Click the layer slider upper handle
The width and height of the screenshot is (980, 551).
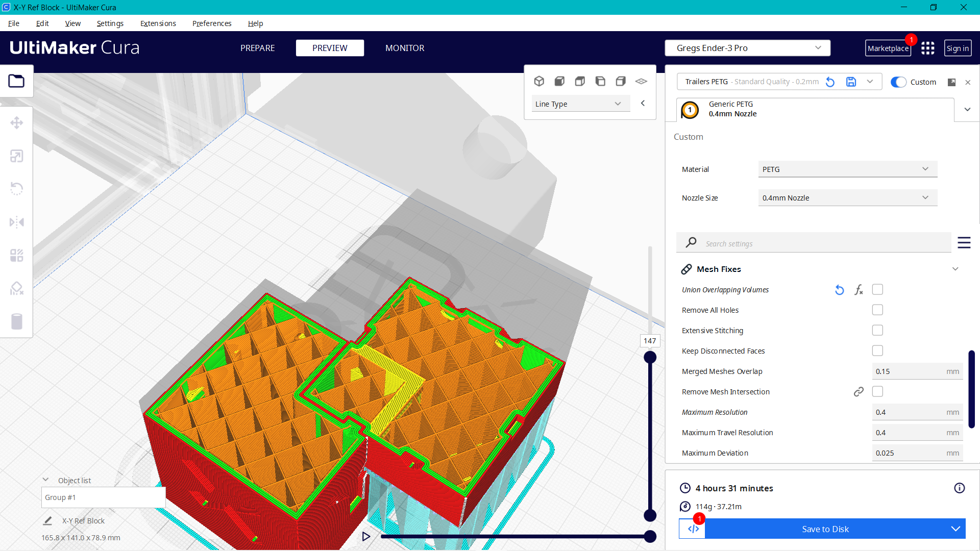(650, 357)
